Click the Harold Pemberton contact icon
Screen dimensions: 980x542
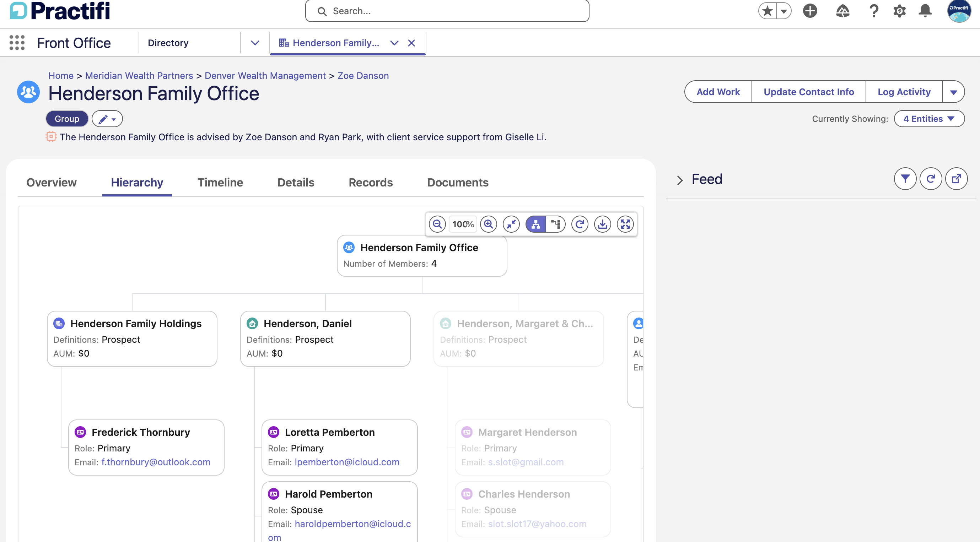274,494
